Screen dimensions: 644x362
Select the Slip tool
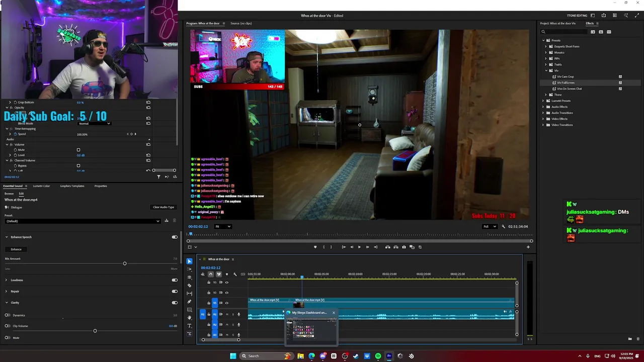pyautogui.click(x=189, y=294)
